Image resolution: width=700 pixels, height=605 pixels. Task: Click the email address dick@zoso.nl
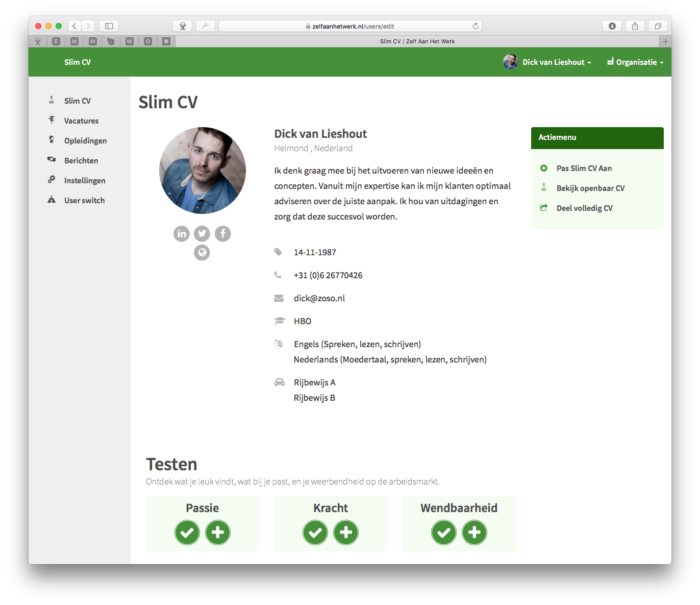pyautogui.click(x=319, y=298)
